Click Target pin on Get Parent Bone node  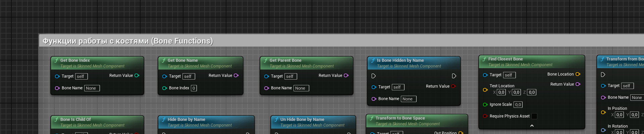267,76
